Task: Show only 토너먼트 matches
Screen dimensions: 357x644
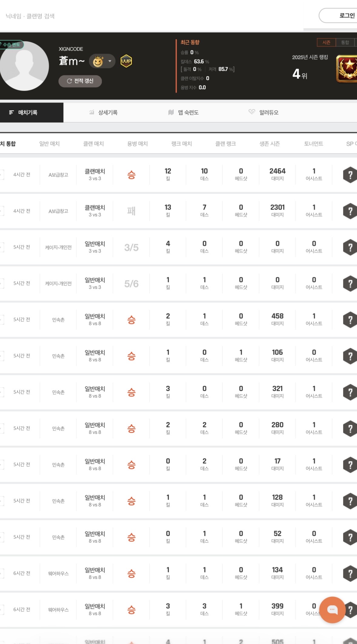Action: pyautogui.click(x=313, y=144)
